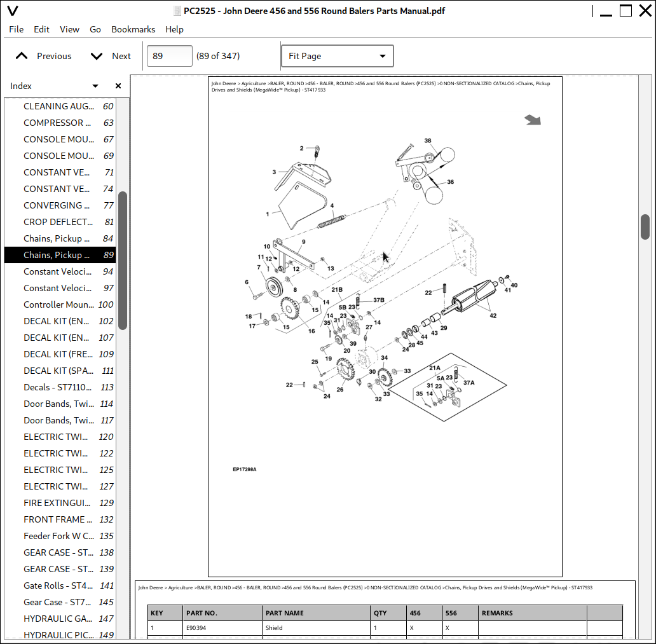Click the application logo icon in title bar

click(12, 11)
